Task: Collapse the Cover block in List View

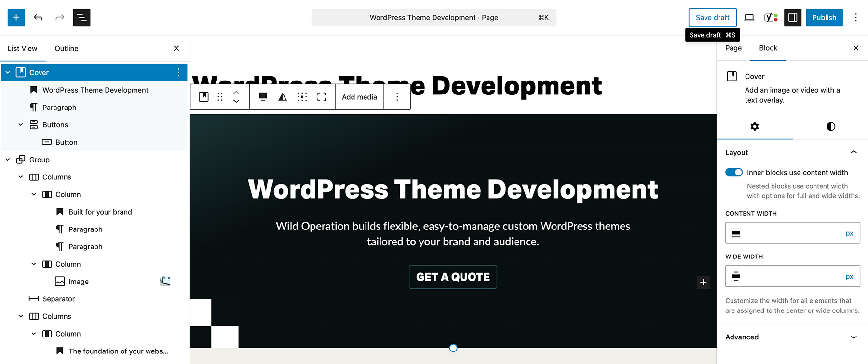Action: point(8,72)
